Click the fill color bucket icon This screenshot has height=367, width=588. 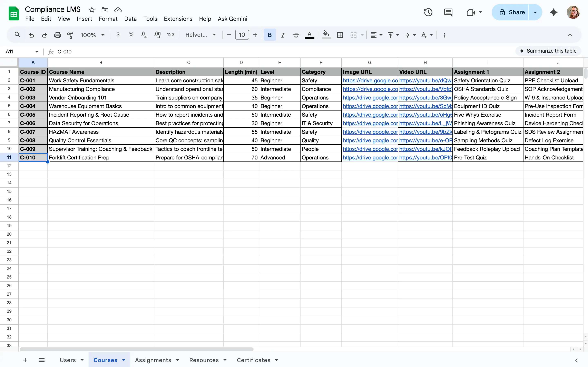[x=326, y=35]
